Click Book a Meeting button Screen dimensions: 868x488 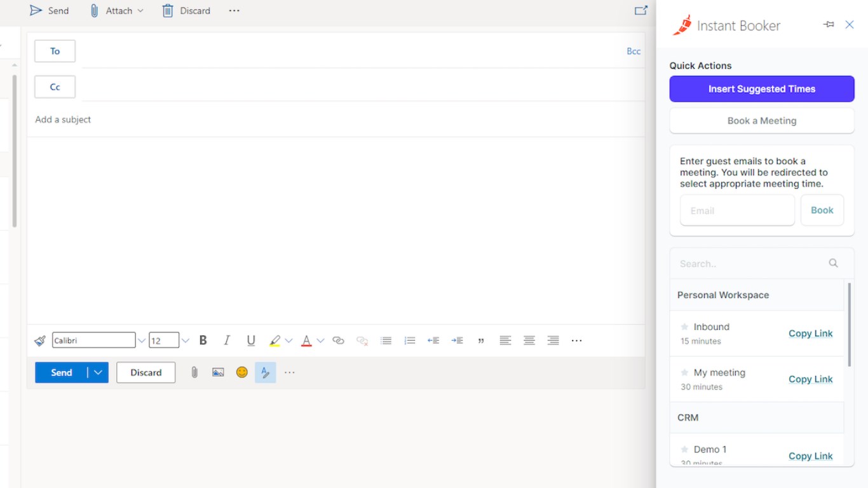coord(762,121)
